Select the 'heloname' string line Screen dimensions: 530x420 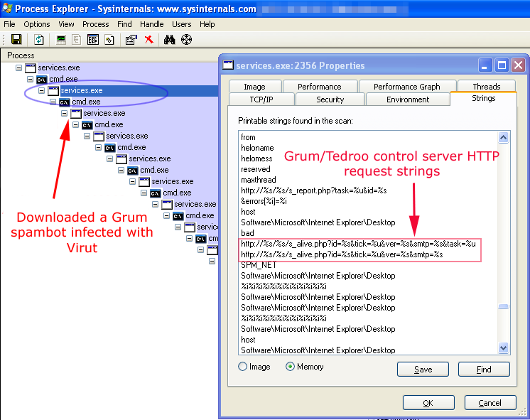pos(258,148)
